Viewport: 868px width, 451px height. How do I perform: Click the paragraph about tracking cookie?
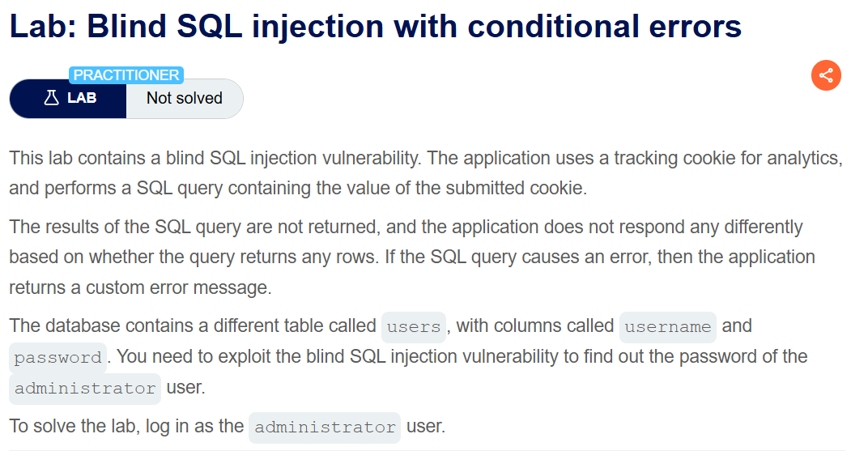(426, 173)
